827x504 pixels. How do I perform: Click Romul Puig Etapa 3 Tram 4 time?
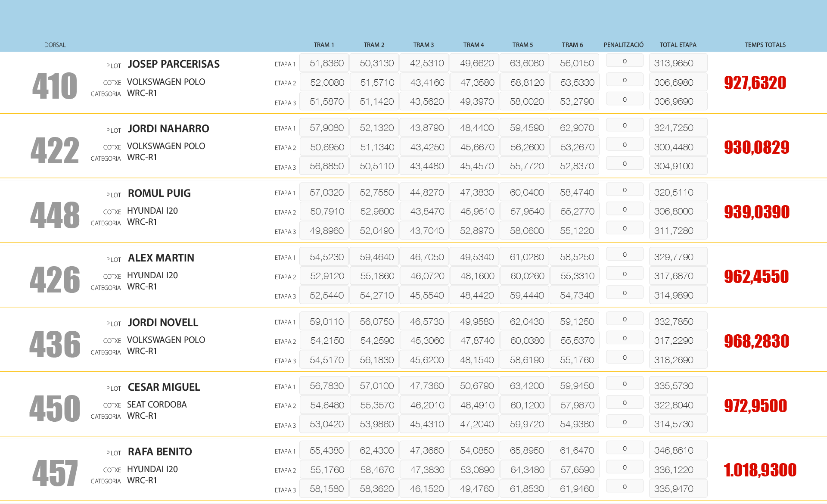tap(477, 231)
